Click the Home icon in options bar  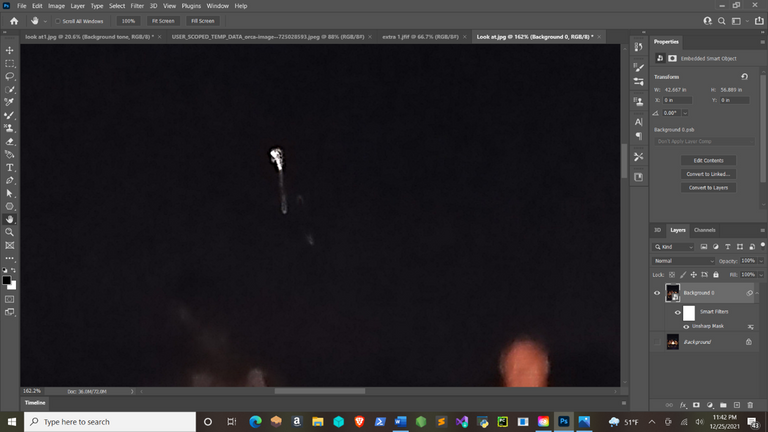[14, 21]
